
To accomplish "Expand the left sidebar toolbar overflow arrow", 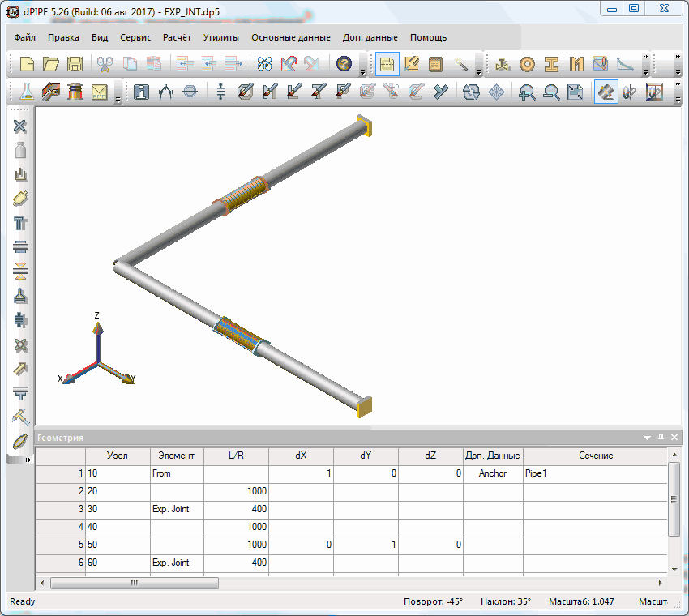I will tap(29, 460).
